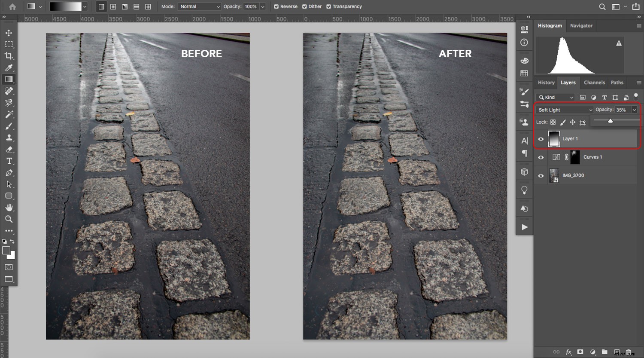The height and width of the screenshot is (358, 644).
Task: Select the Move tool
Action: (x=9, y=32)
